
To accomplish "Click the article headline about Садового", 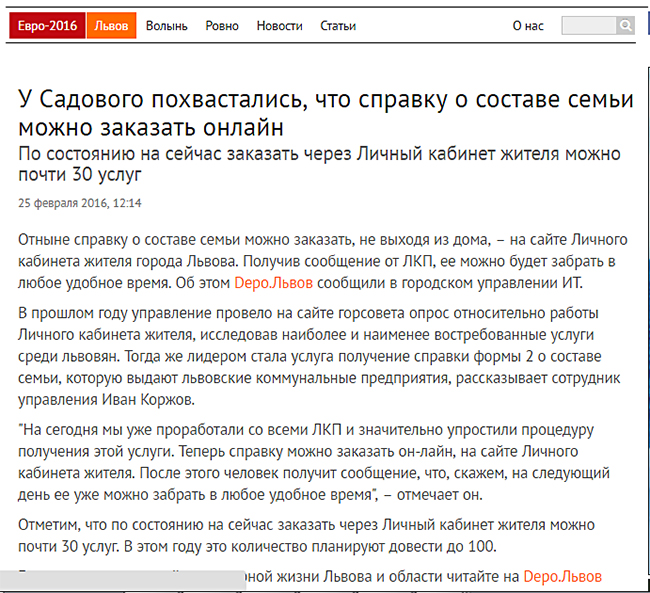I will pyautogui.click(x=326, y=113).
